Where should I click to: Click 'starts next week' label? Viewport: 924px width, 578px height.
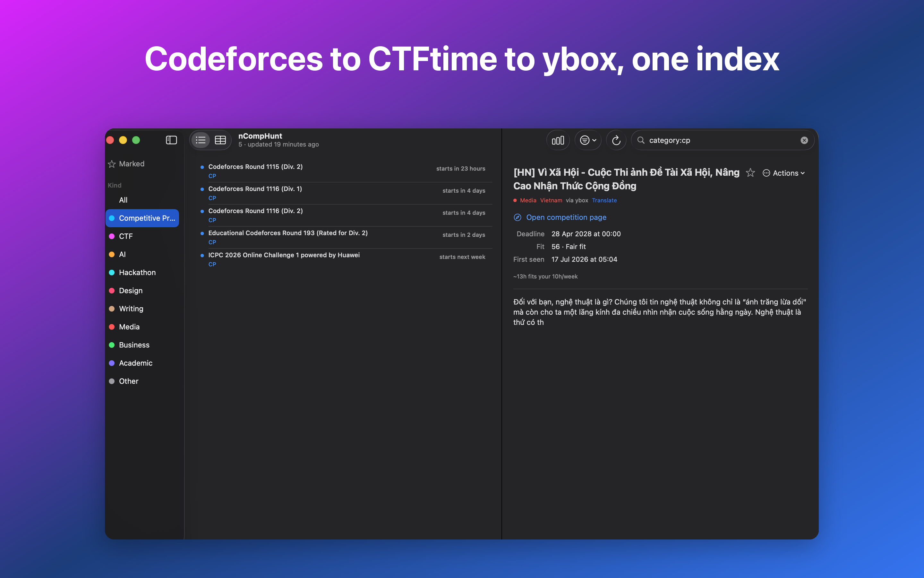point(462,257)
